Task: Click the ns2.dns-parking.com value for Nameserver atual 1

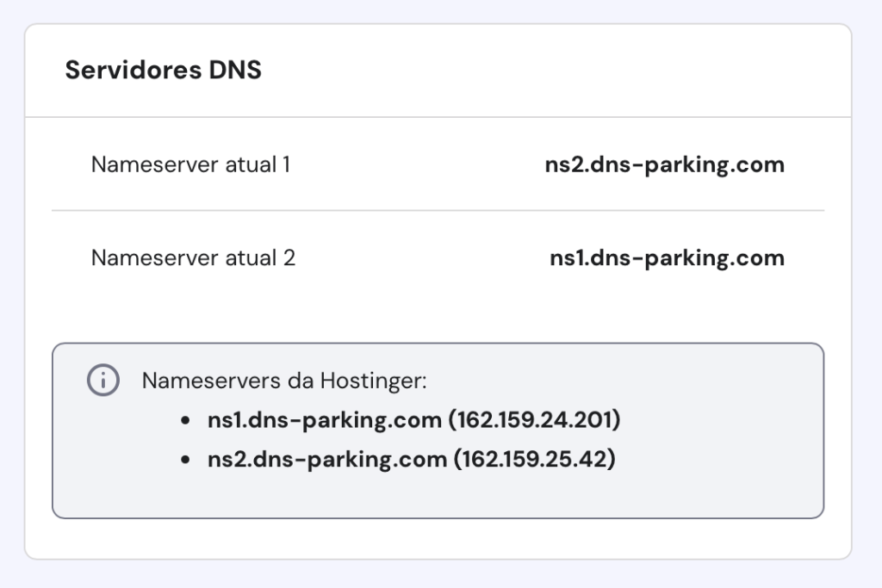Action: [664, 164]
